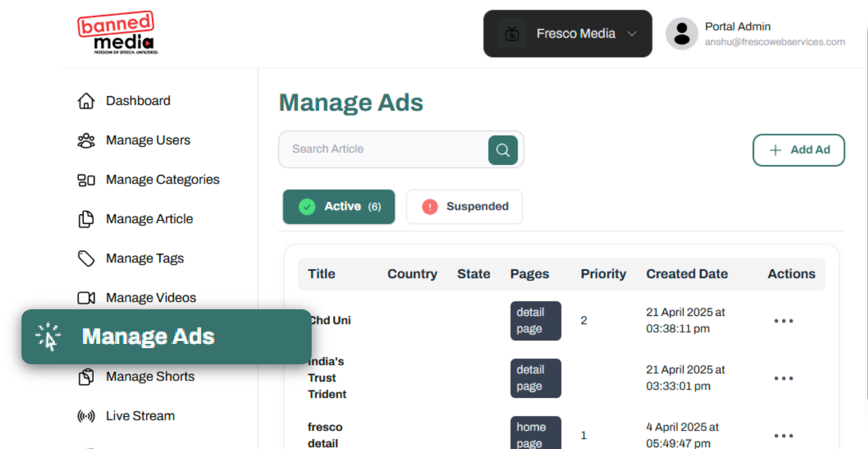
Task: Click the Portal Admin avatar
Action: [681, 33]
